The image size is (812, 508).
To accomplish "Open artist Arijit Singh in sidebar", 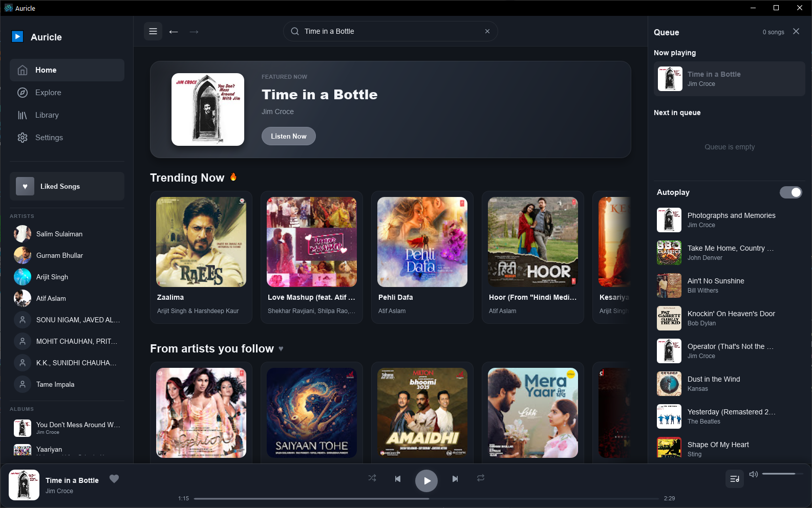I will pyautogui.click(x=67, y=277).
